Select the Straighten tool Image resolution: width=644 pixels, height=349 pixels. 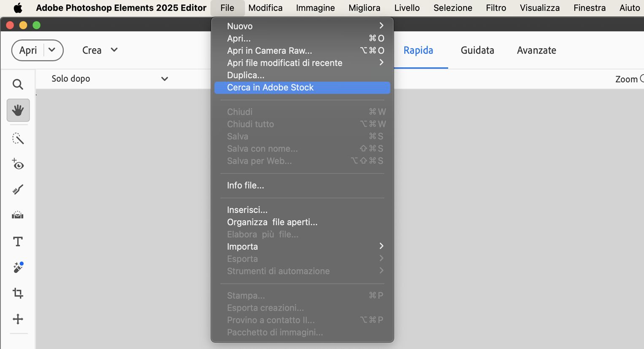tap(18, 215)
